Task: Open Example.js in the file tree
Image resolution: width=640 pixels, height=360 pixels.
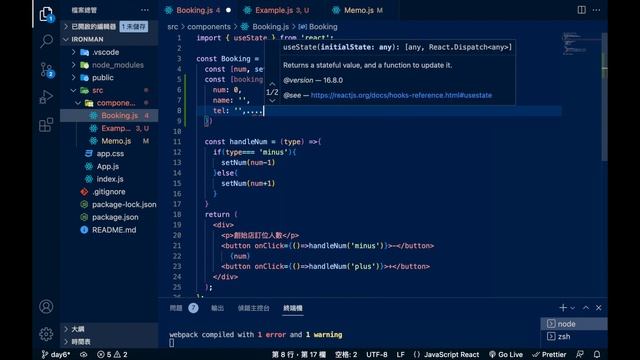Action: tap(109, 128)
